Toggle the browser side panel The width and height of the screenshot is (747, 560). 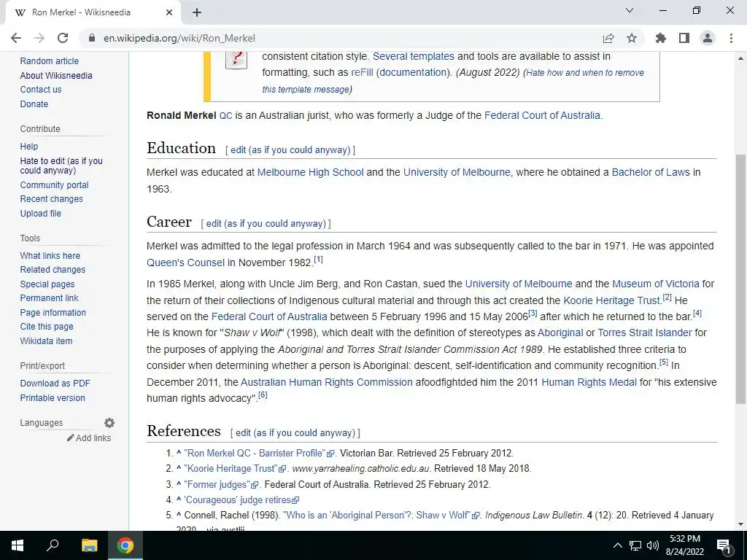point(684,38)
